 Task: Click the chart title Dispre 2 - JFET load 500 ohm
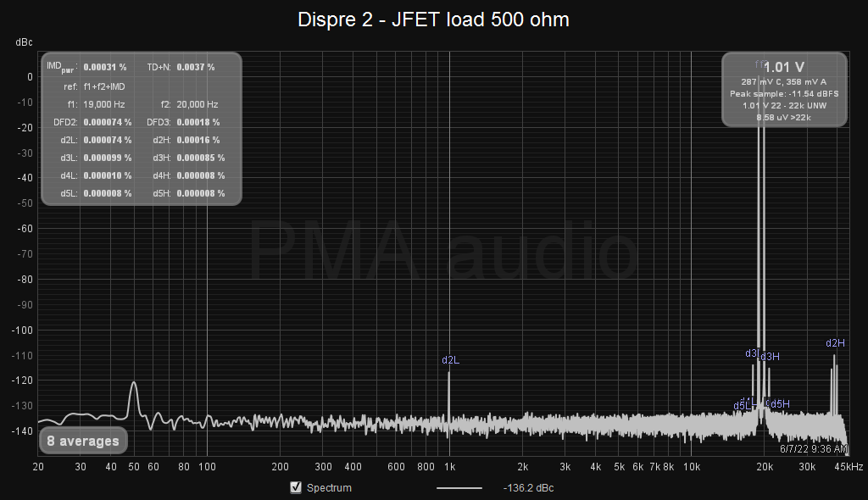click(x=433, y=19)
